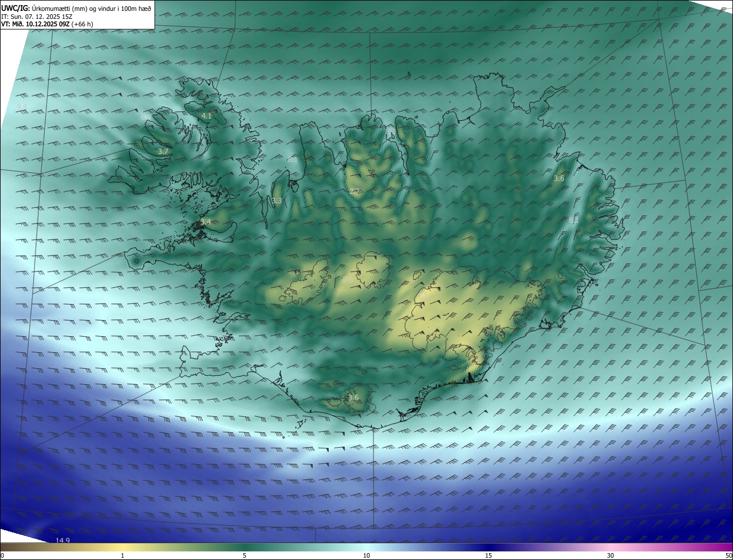This screenshot has width=733, height=560.
Task: Click the 2.7 value label on the map
Action: tap(354, 192)
